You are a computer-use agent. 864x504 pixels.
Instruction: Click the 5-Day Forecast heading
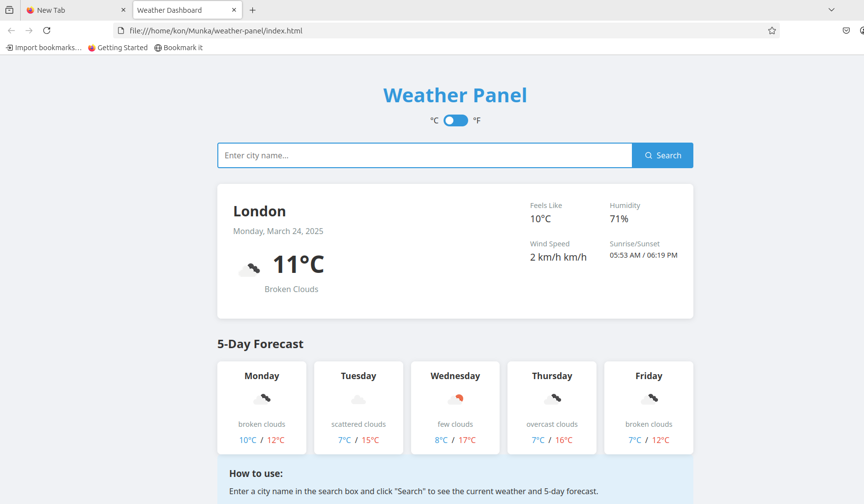(x=261, y=344)
